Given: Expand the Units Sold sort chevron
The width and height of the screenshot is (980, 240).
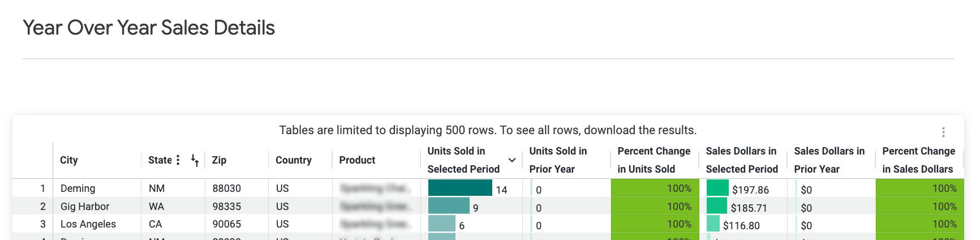Looking at the screenshot, I should pyautogui.click(x=512, y=160).
